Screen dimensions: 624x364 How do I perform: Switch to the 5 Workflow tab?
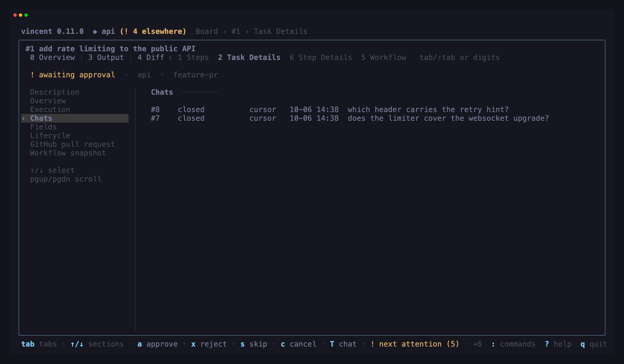click(x=383, y=57)
